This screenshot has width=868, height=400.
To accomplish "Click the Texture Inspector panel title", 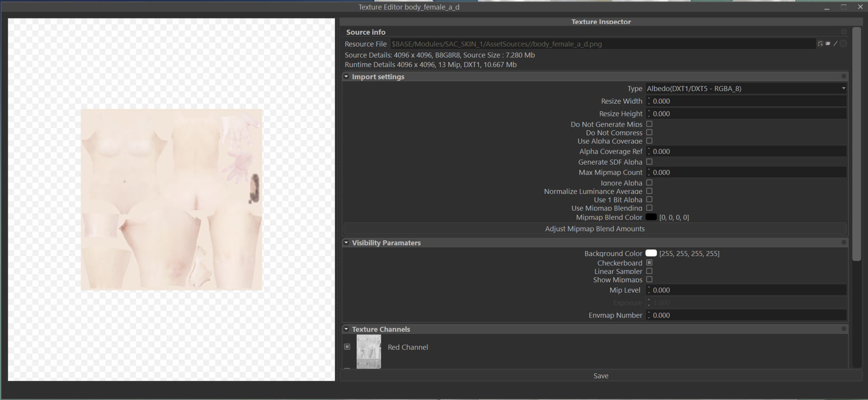I will pos(601,22).
